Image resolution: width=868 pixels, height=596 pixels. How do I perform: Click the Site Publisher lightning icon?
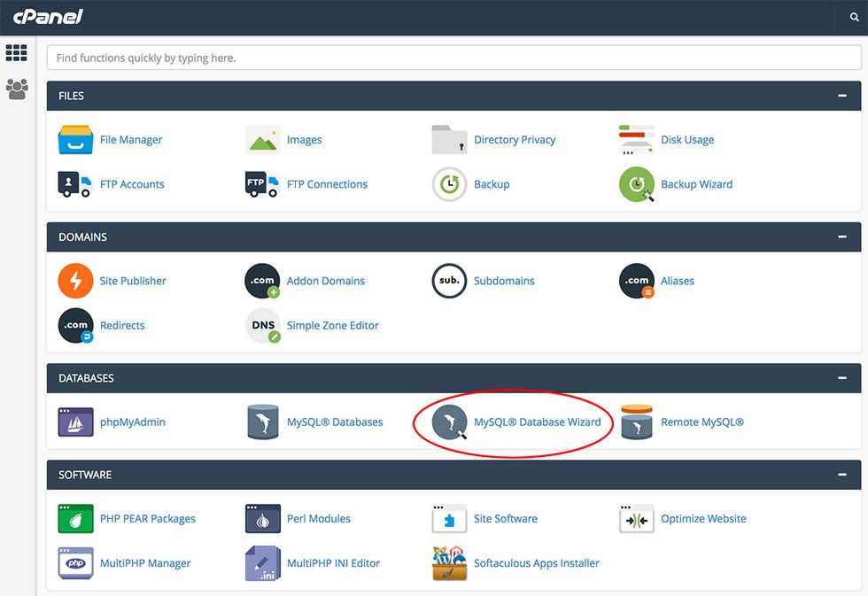[x=75, y=281]
